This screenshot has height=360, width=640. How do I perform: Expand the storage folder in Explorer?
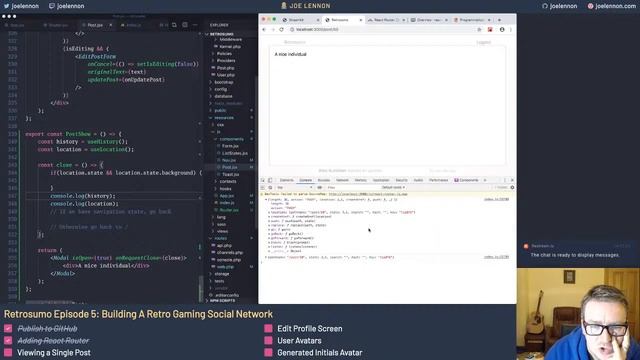222,274
